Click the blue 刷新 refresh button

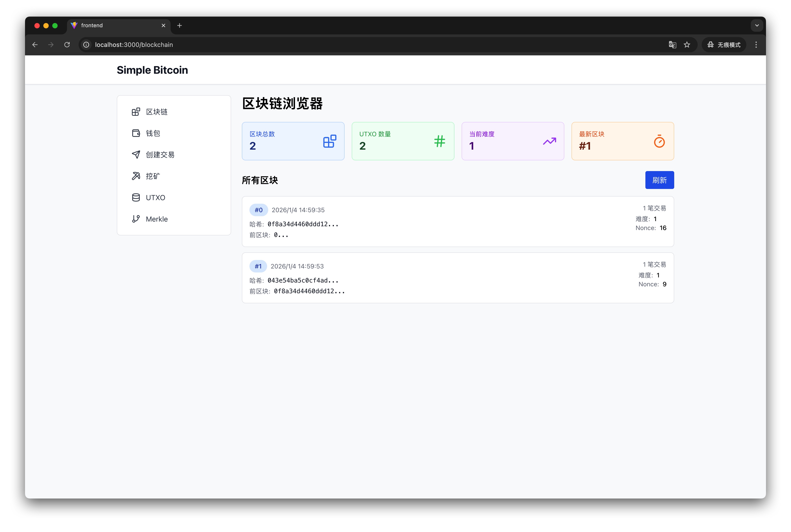pyautogui.click(x=659, y=180)
